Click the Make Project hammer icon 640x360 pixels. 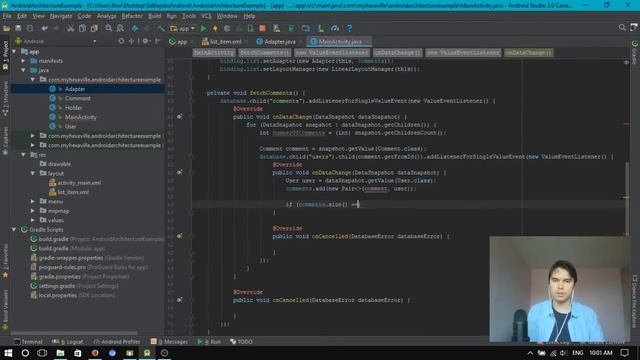pos(161,28)
